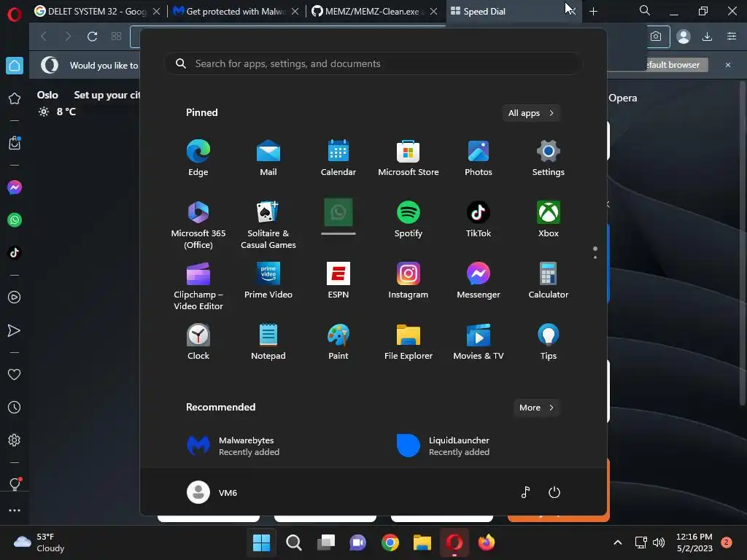Open Movies & TV app
Image resolution: width=747 pixels, height=560 pixels.
tap(479, 342)
